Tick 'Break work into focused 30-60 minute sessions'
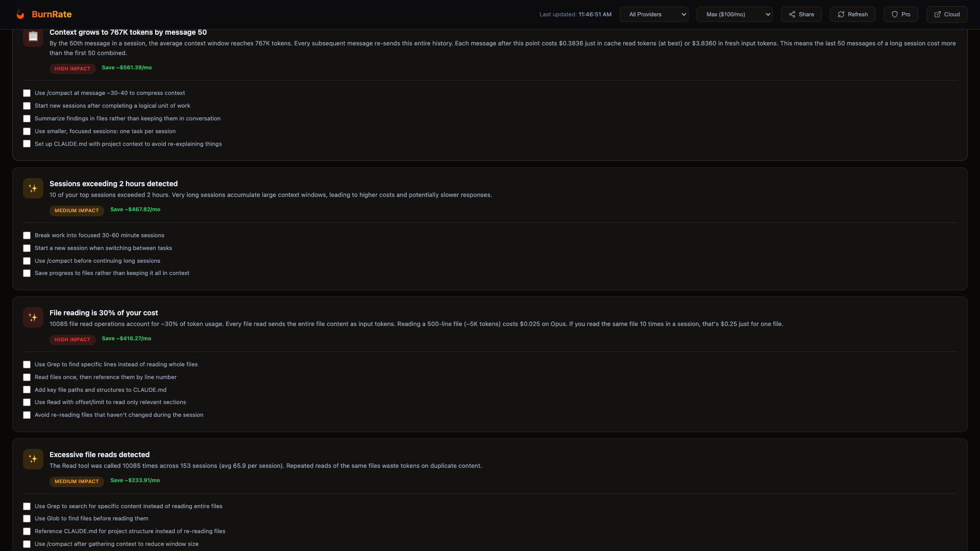The height and width of the screenshot is (551, 980). (x=27, y=236)
